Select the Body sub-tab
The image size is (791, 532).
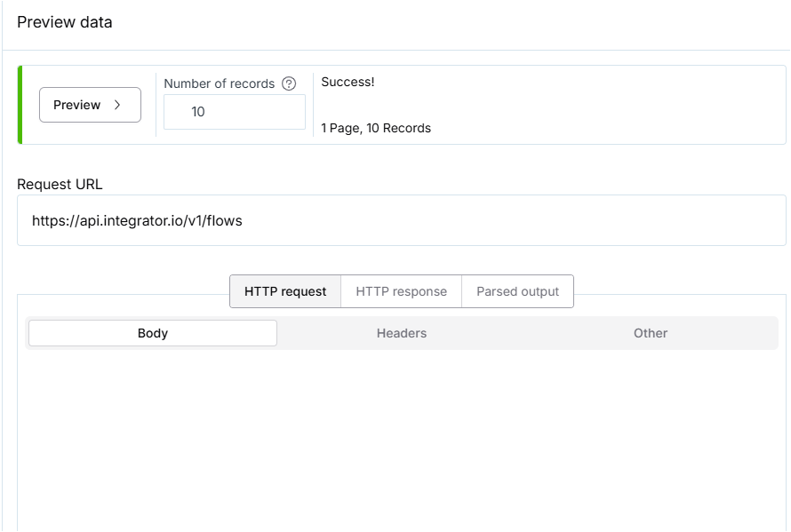pos(153,333)
